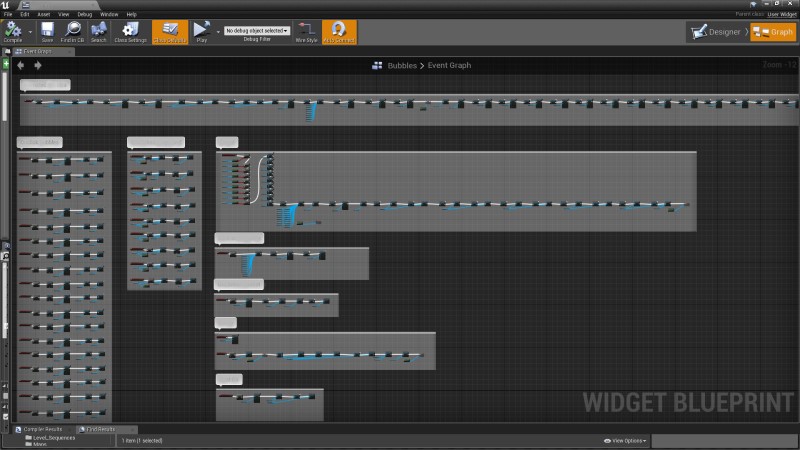Open the Window menu

[x=109, y=14]
